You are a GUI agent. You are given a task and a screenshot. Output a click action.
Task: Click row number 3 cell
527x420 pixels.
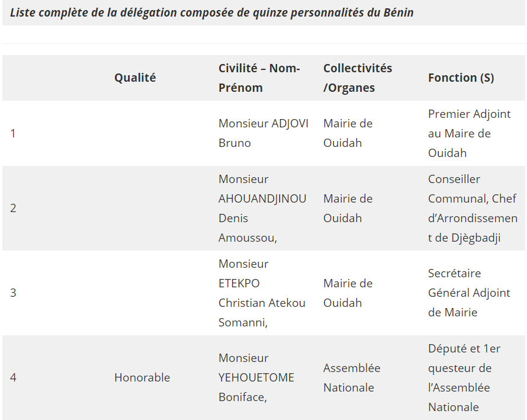[13, 293]
